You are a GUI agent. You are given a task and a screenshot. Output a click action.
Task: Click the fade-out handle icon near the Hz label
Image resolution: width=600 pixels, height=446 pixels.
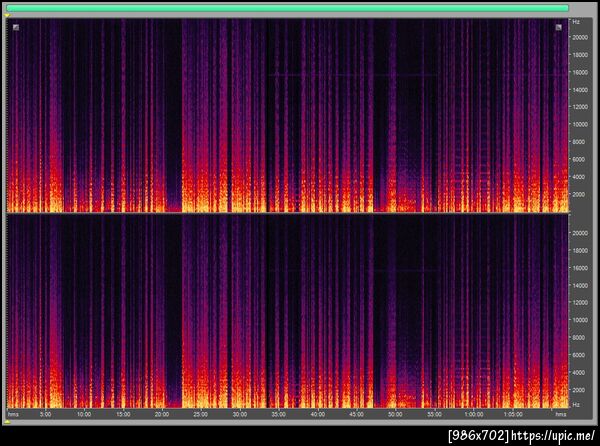click(x=559, y=27)
